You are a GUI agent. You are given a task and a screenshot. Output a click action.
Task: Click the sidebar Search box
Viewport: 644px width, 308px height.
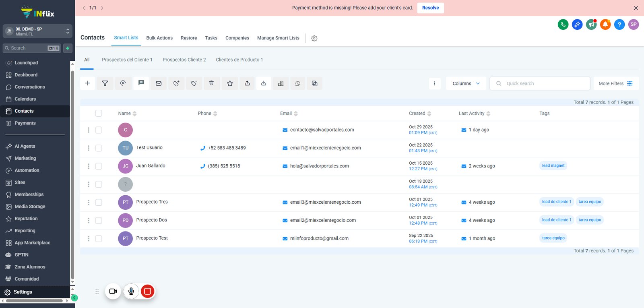[x=32, y=48]
